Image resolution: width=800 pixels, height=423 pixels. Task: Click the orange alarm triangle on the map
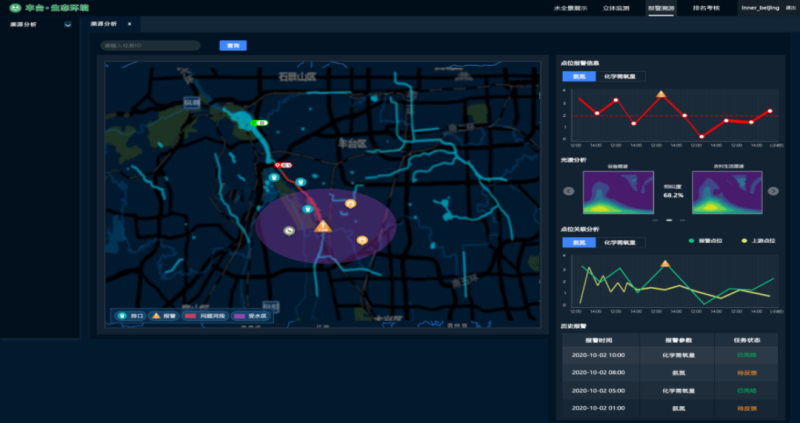[322, 227]
